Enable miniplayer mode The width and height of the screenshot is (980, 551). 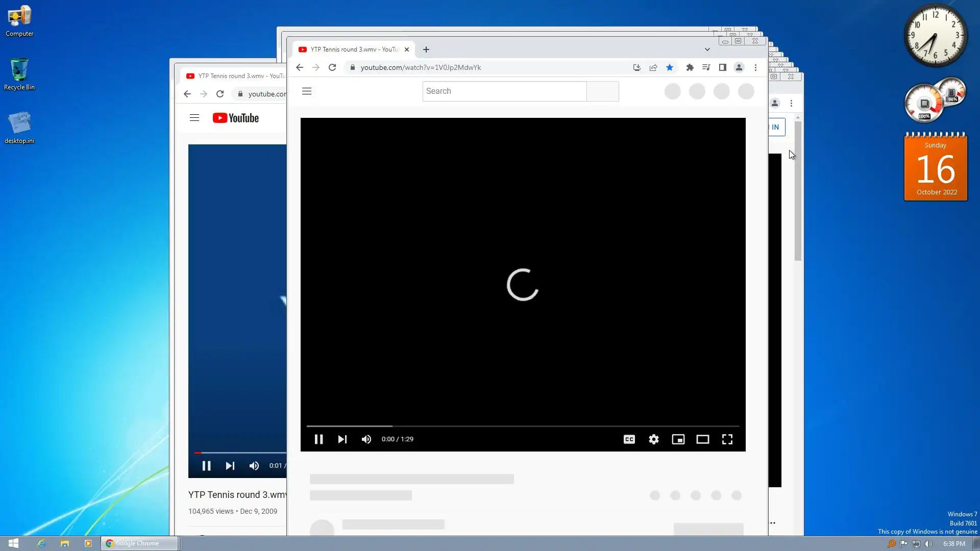coord(678,439)
